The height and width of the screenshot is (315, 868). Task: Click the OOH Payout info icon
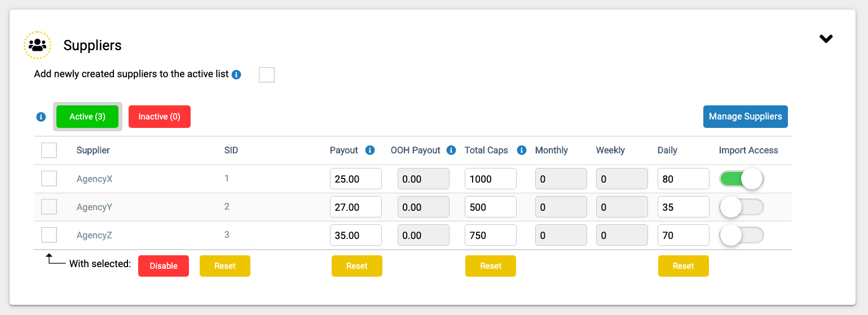click(x=451, y=150)
